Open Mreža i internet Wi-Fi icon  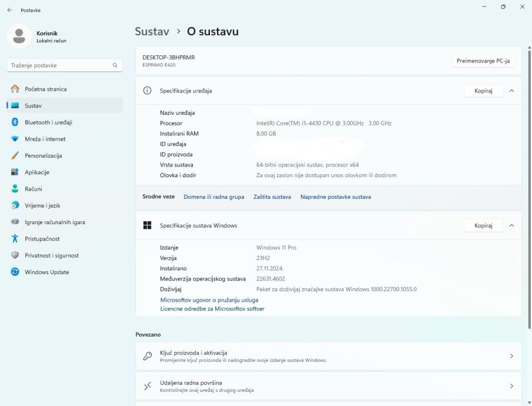click(15, 139)
